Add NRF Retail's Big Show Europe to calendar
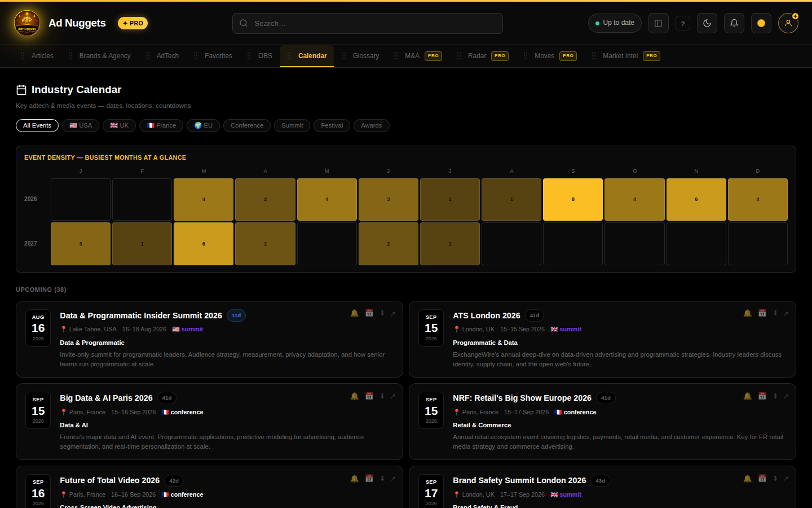The height and width of the screenshot is (508, 812). (762, 396)
